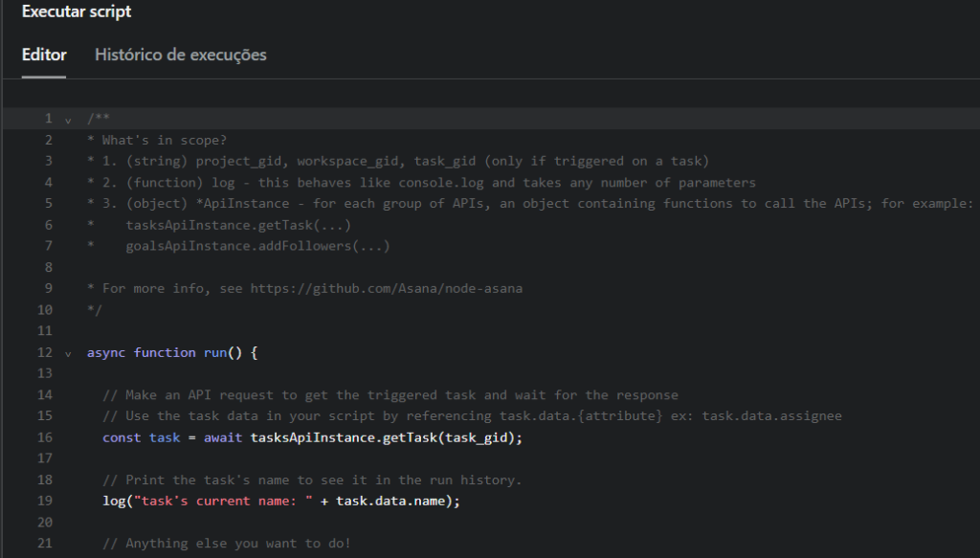Collapse the comment block at line 1
Image resolution: width=980 pixels, height=558 pixels.
68,120
